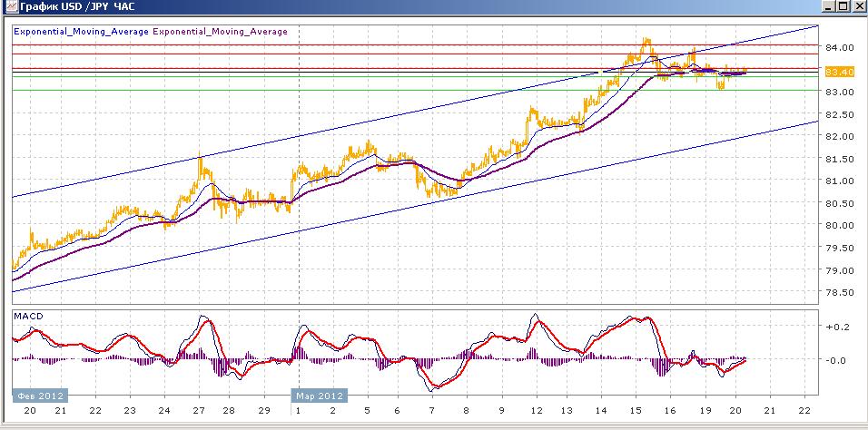Select the 'Мар 2012' month marker
The image size is (868, 430).
(x=320, y=396)
